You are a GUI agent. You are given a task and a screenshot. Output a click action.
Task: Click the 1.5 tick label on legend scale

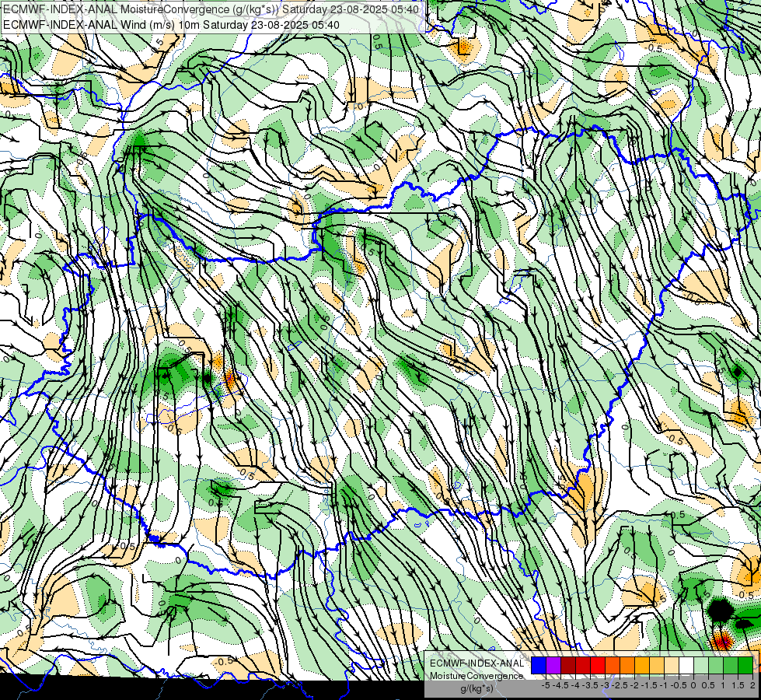pos(738,685)
